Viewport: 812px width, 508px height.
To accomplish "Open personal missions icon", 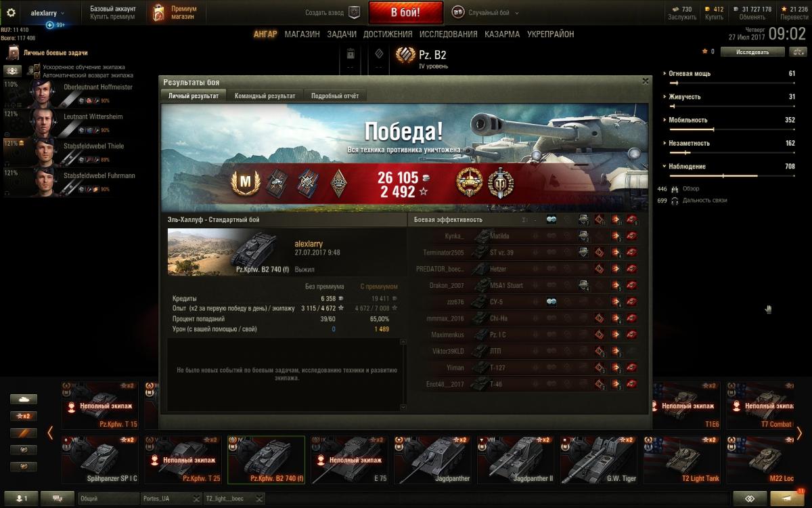I will [12, 52].
